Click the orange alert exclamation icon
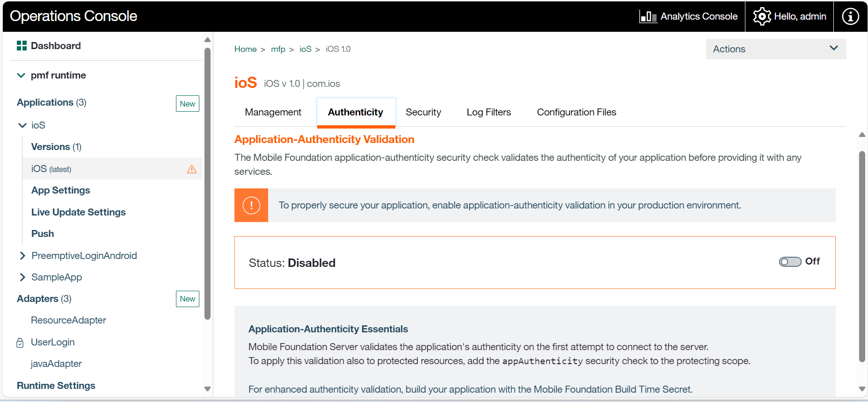Viewport: 868px width, 402px height. pos(251,205)
